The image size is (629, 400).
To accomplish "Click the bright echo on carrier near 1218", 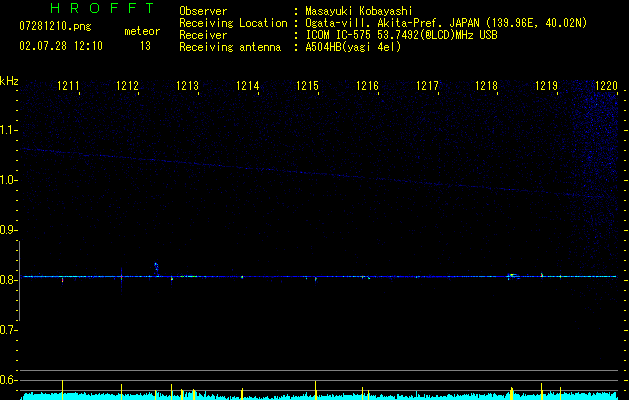I will coord(513,276).
